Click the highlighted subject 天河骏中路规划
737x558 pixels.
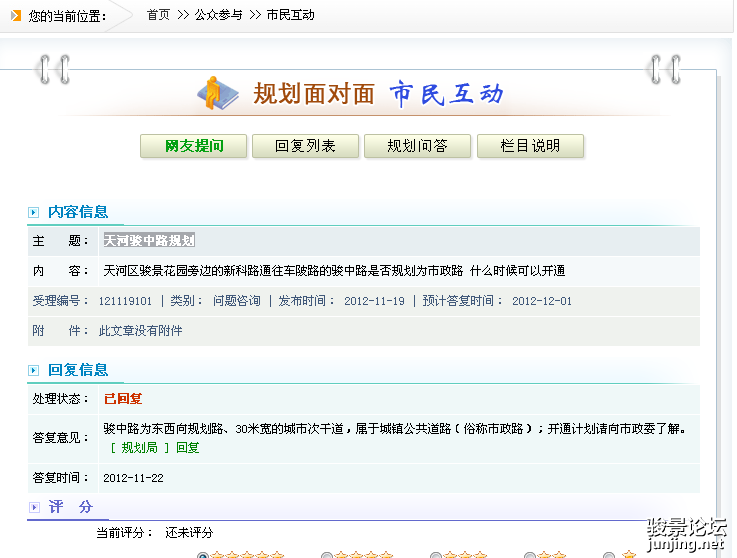(x=149, y=241)
